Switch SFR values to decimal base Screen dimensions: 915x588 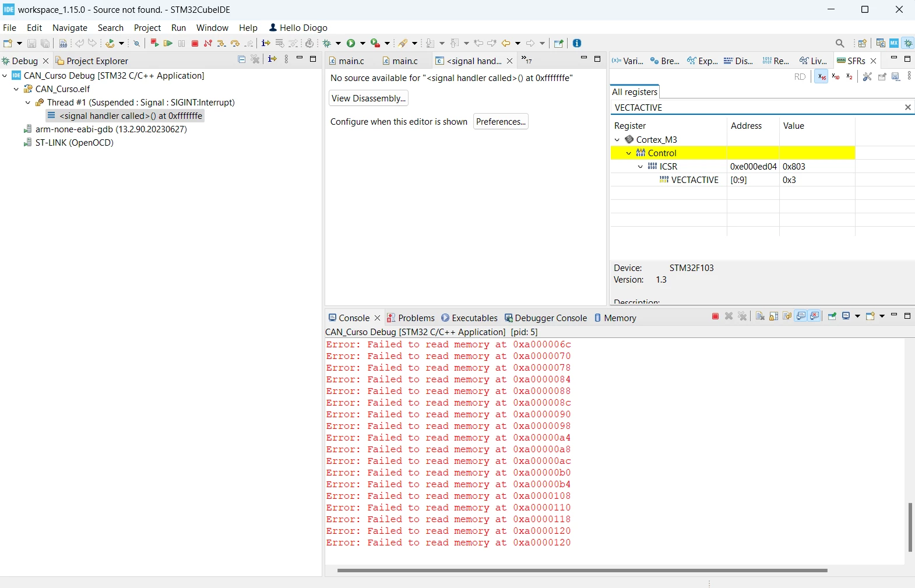(x=836, y=76)
